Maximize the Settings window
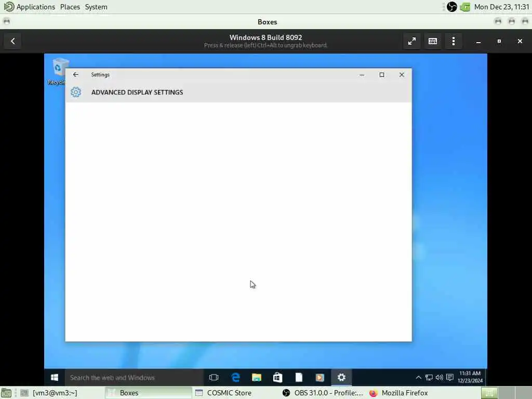532x399 pixels. [382, 75]
